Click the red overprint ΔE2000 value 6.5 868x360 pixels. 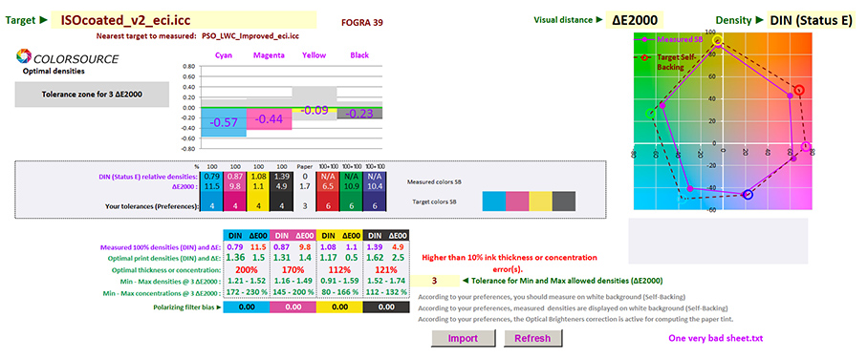327,187
